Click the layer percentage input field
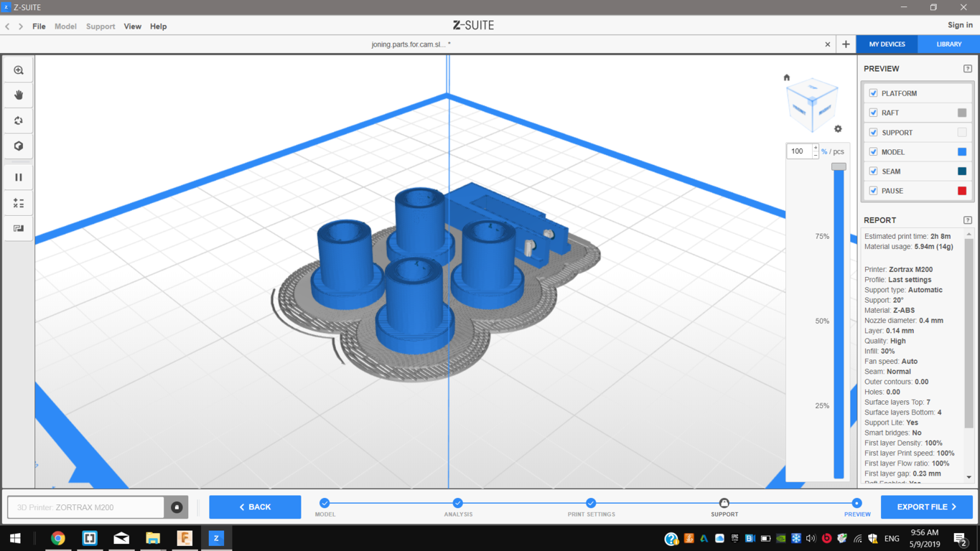Image resolution: width=980 pixels, height=551 pixels. [799, 151]
